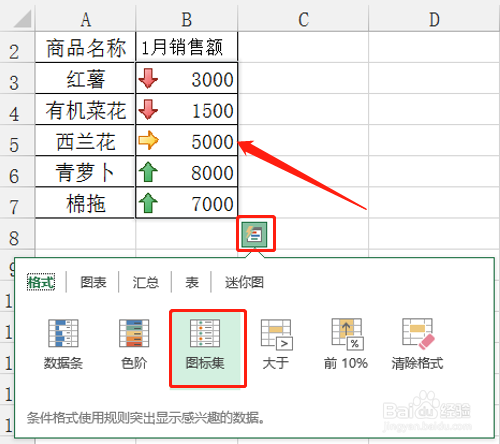Viewport: 500px width, 444px height.
Task: Select row 7 header
Action: coord(15,204)
